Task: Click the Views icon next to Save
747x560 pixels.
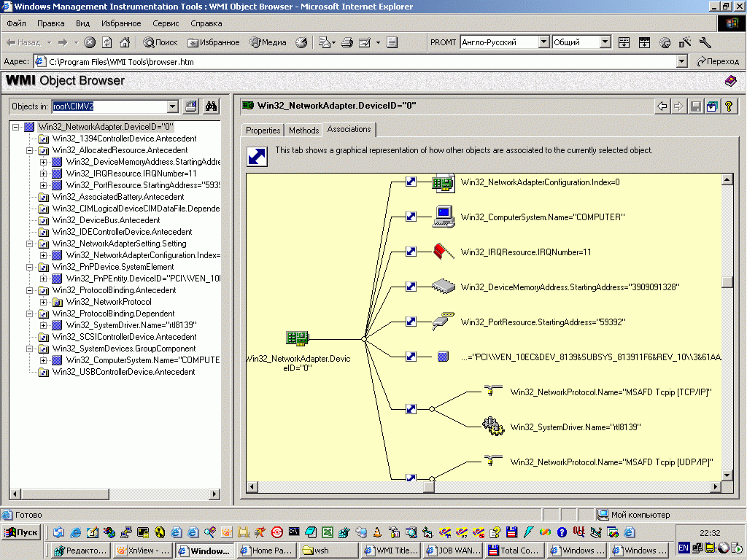Action: pos(712,106)
